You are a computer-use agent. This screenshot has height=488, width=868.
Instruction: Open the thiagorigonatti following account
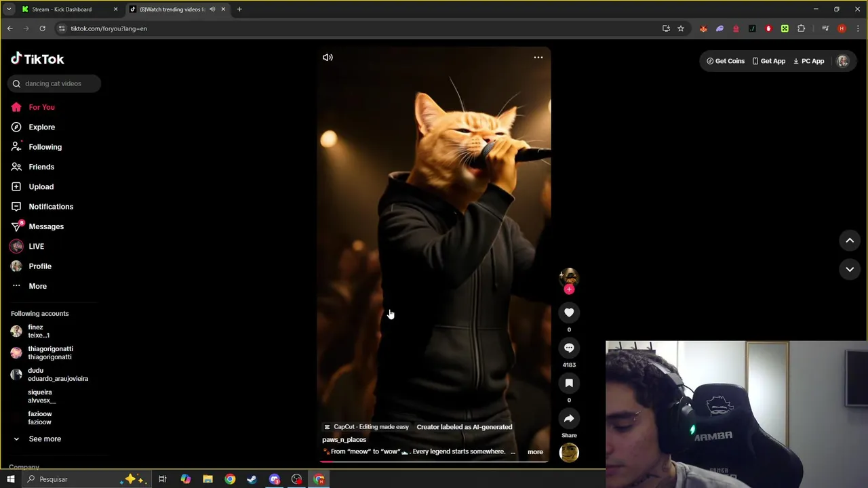49,352
